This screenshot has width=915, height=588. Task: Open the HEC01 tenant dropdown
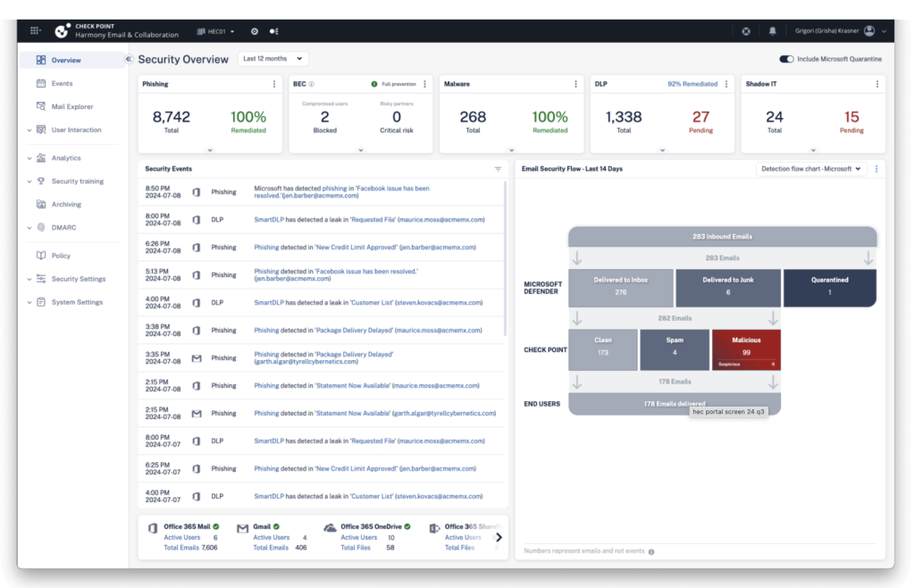pyautogui.click(x=216, y=31)
